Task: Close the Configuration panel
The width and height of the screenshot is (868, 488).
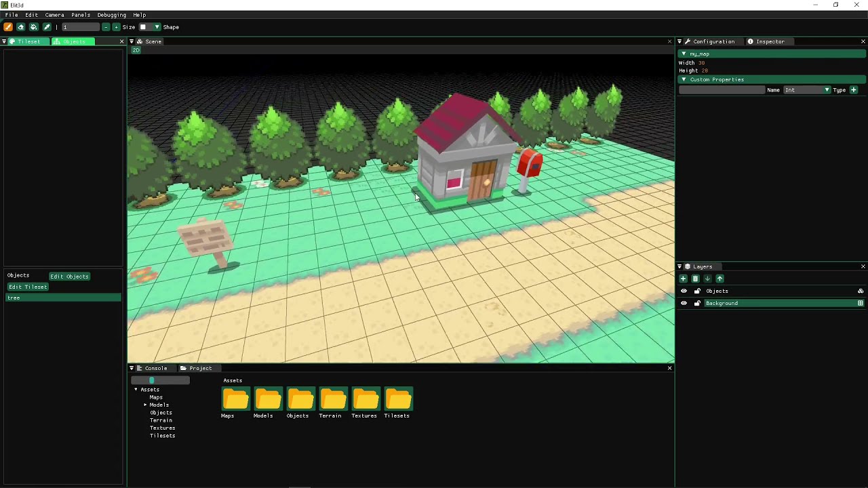Action: pyautogui.click(x=863, y=41)
